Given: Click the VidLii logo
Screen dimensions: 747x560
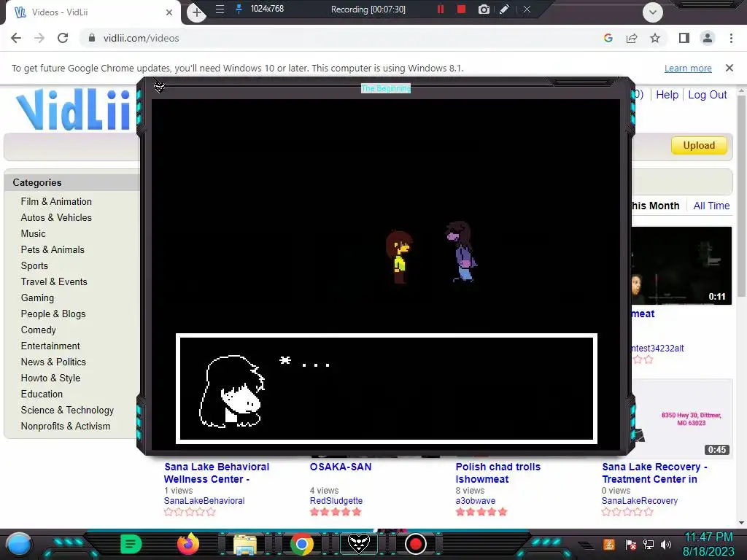Looking at the screenshot, I should point(72,109).
